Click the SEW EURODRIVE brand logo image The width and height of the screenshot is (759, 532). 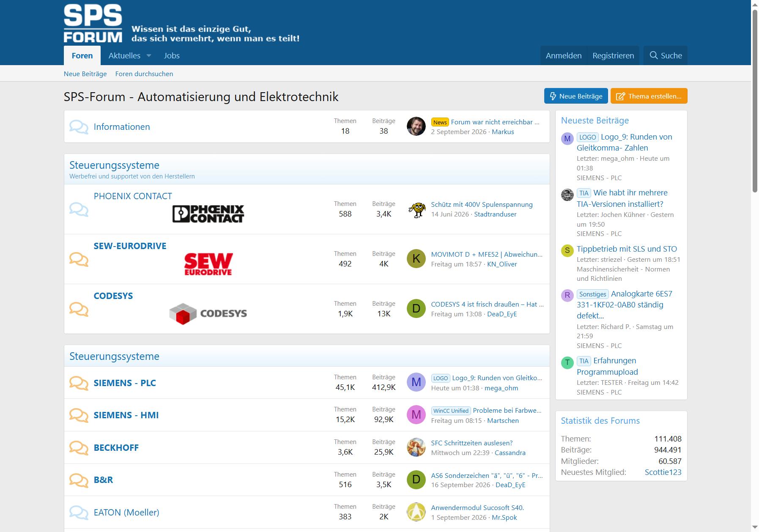(208, 264)
